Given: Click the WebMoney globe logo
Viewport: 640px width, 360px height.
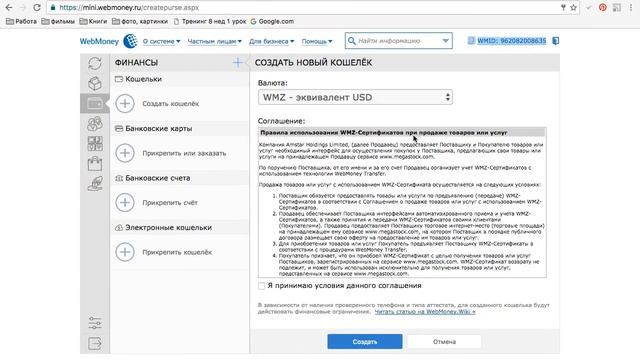Looking at the screenshot, I should (x=130, y=41).
